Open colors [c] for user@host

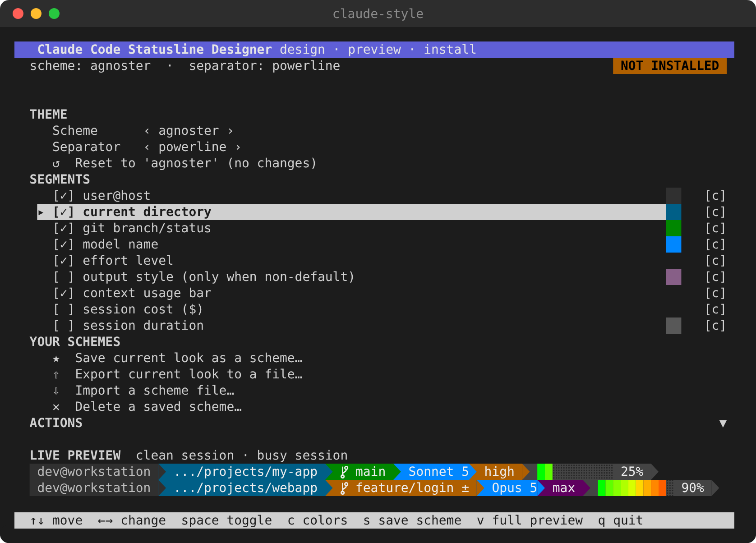pos(715,196)
